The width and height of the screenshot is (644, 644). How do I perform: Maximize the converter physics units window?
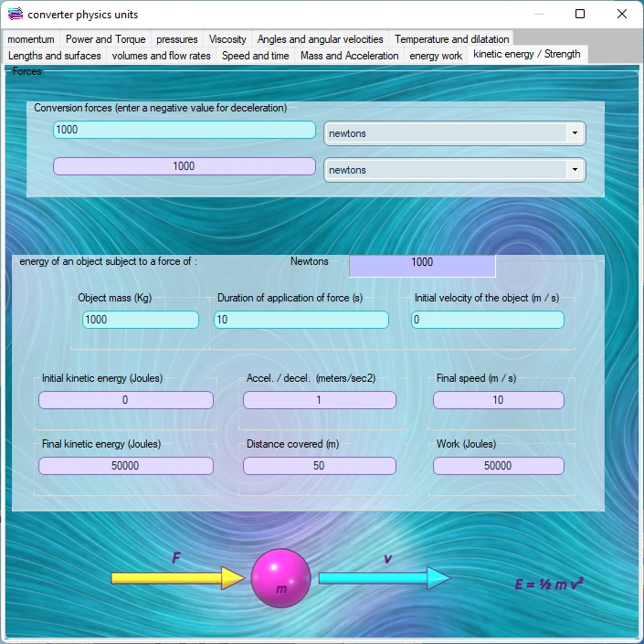(580, 14)
